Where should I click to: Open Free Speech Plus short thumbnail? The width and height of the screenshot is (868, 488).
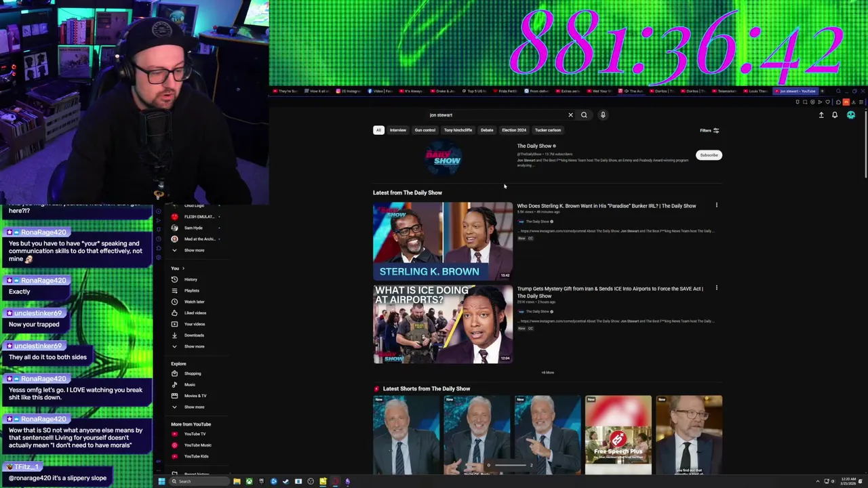[618, 435]
